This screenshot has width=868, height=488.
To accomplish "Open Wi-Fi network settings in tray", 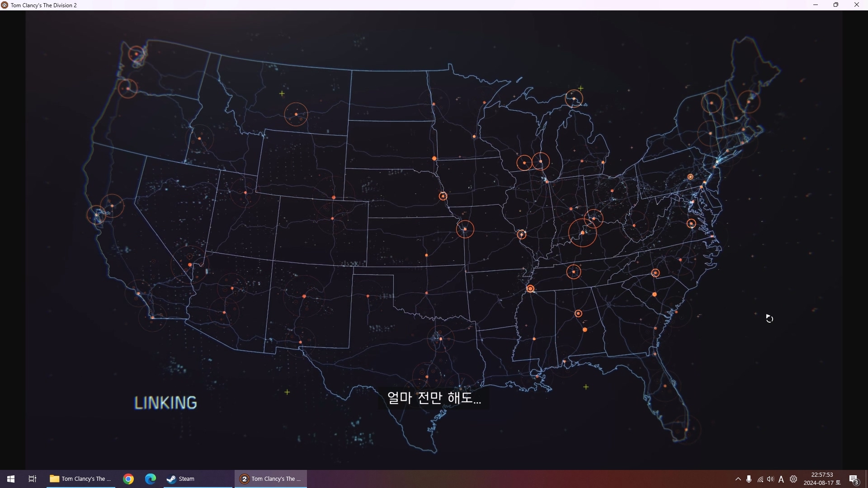I will pyautogui.click(x=760, y=479).
